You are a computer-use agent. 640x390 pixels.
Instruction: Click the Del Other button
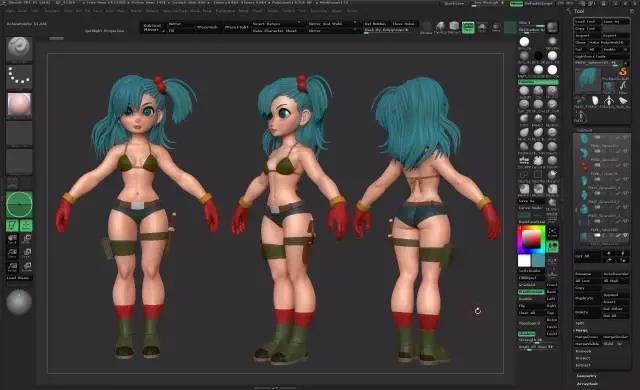pos(616,309)
